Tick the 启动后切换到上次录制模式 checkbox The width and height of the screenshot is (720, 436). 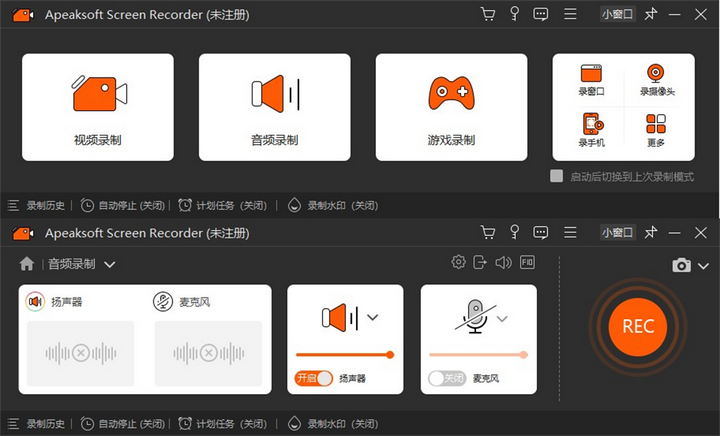click(557, 176)
